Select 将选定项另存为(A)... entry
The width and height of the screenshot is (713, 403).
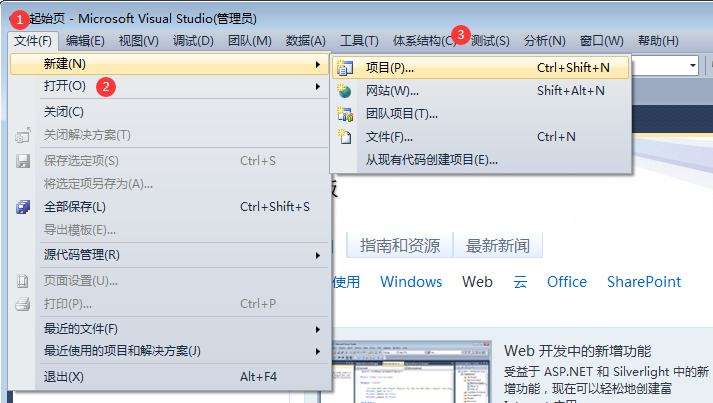click(x=169, y=184)
